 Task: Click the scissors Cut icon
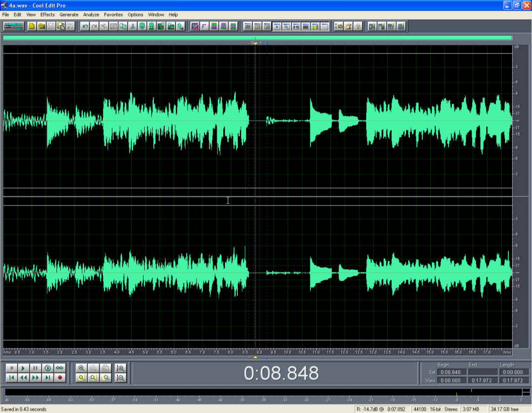tap(104, 26)
